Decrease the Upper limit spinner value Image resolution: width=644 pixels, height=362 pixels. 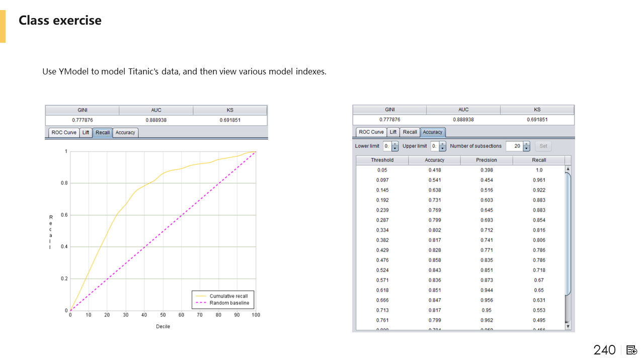[x=443, y=149]
